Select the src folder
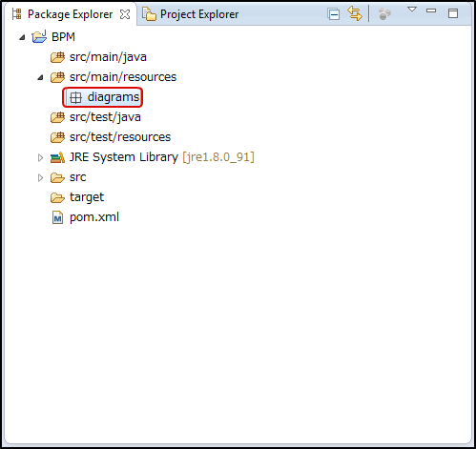This screenshot has width=476, height=449. click(78, 177)
